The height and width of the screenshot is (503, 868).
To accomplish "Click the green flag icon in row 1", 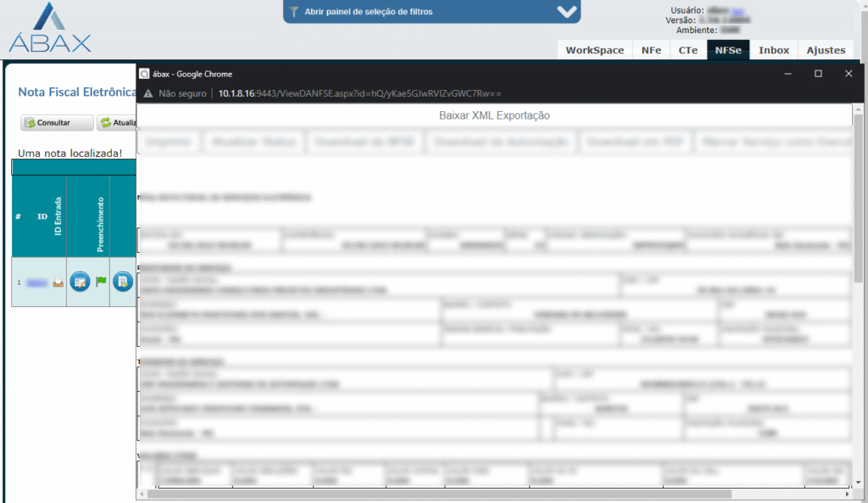I will 102,282.
